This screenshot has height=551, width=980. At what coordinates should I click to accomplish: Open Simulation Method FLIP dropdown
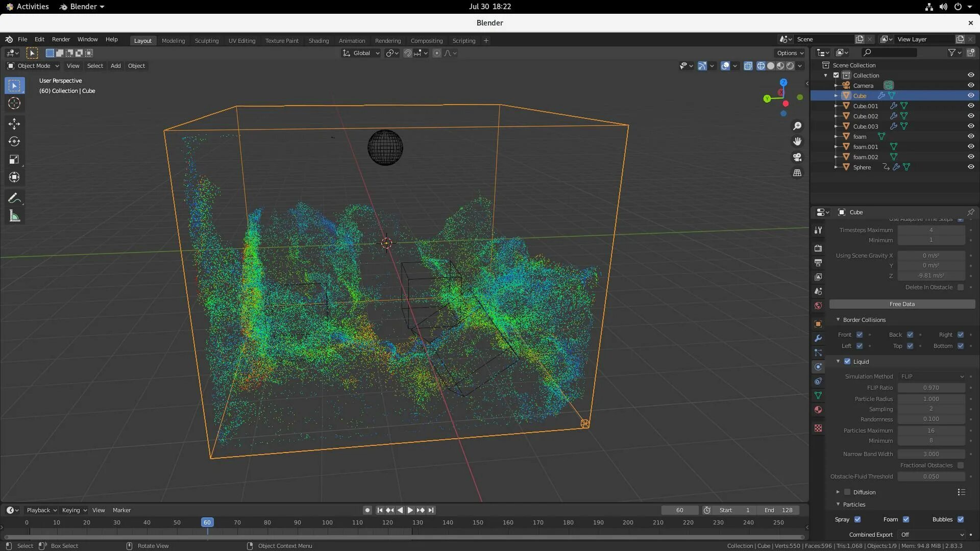pos(932,377)
